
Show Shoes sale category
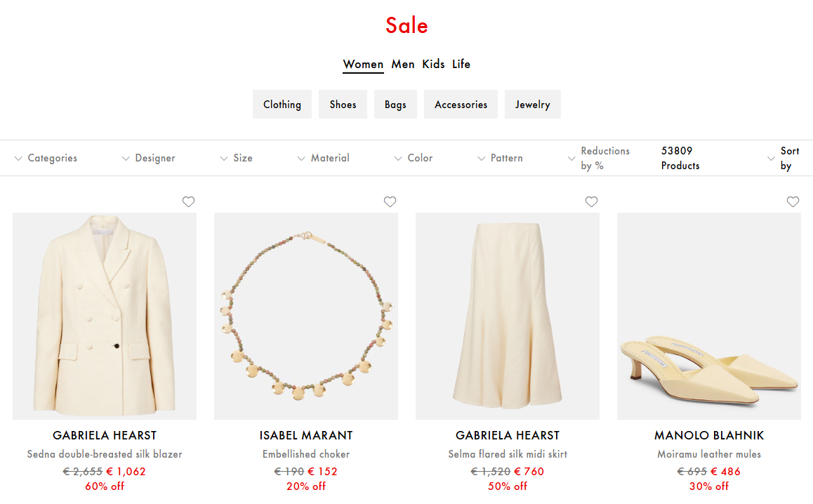[343, 105]
